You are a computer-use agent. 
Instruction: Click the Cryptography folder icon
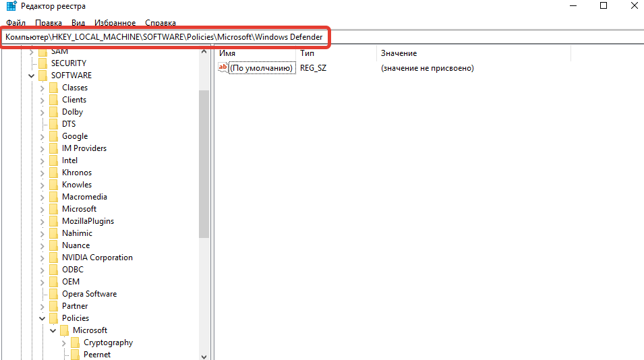pos(76,342)
